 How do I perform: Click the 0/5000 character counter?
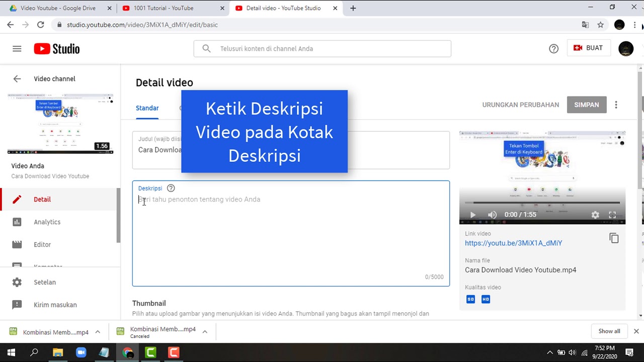434,277
